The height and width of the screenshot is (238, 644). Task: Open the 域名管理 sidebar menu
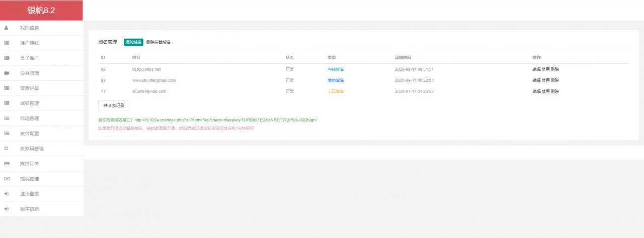[x=29, y=103]
